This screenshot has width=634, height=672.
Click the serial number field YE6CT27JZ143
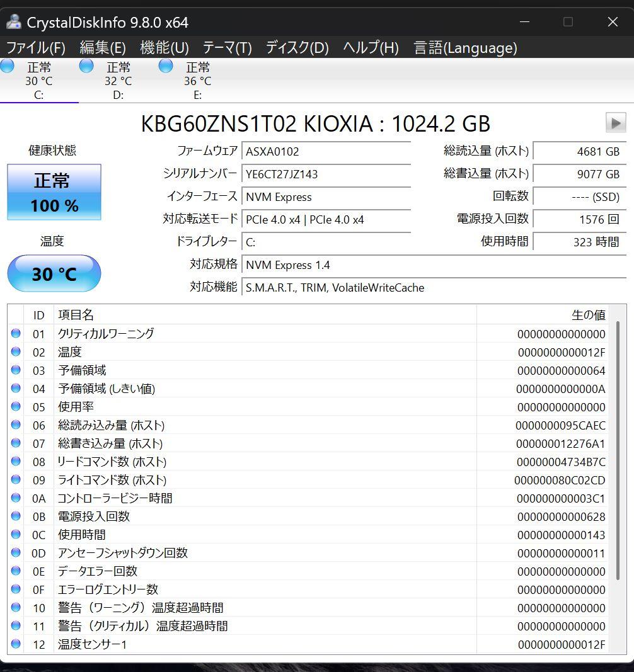[326, 174]
